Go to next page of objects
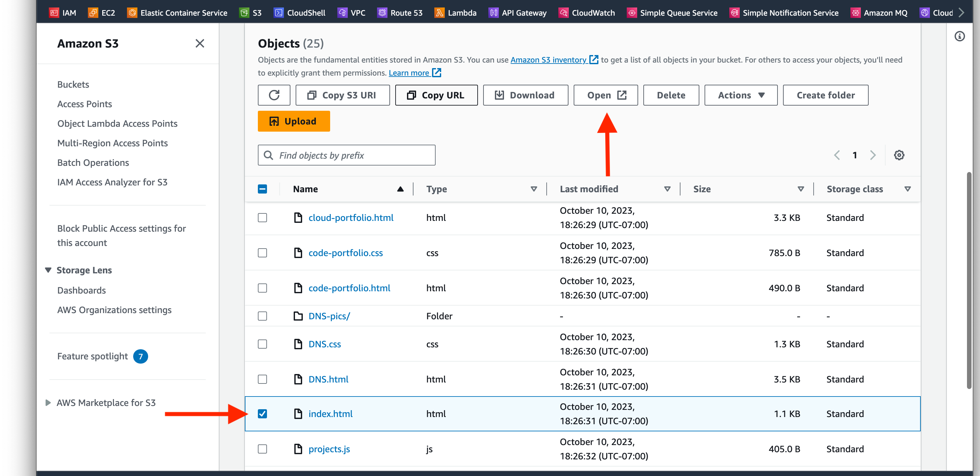Screen dimensions: 980x476 click(873, 155)
